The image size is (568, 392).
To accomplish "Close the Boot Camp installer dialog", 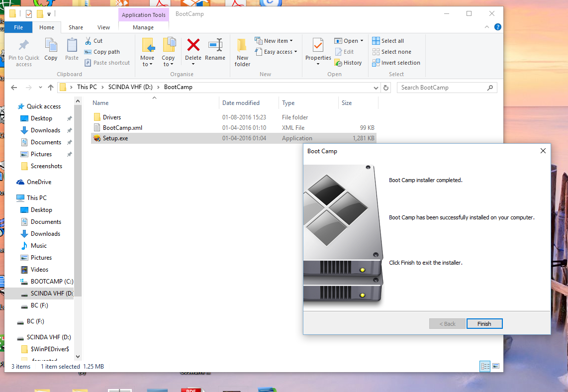I will (x=543, y=151).
